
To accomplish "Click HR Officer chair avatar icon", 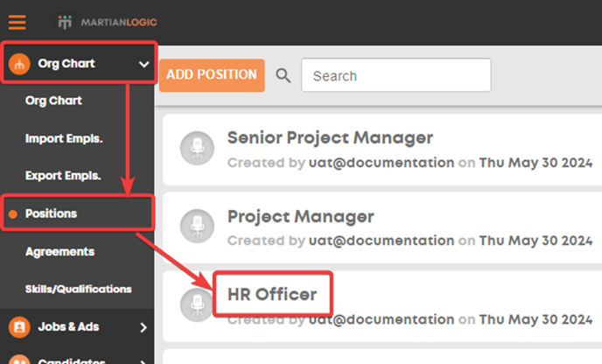I will click(197, 304).
